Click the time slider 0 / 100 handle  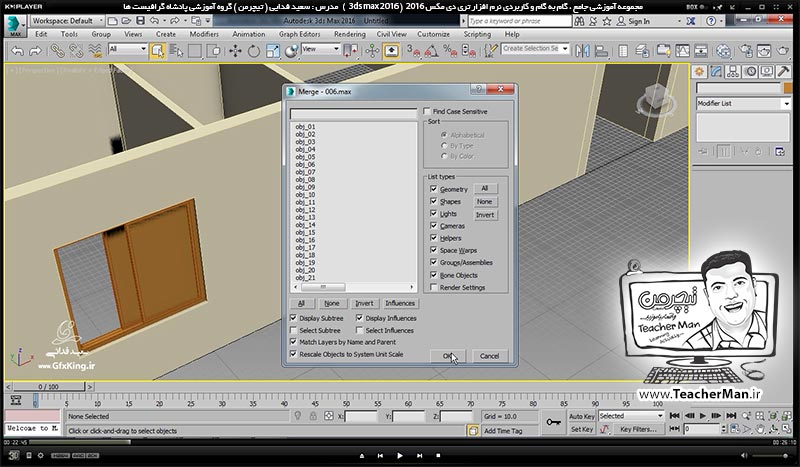point(48,387)
